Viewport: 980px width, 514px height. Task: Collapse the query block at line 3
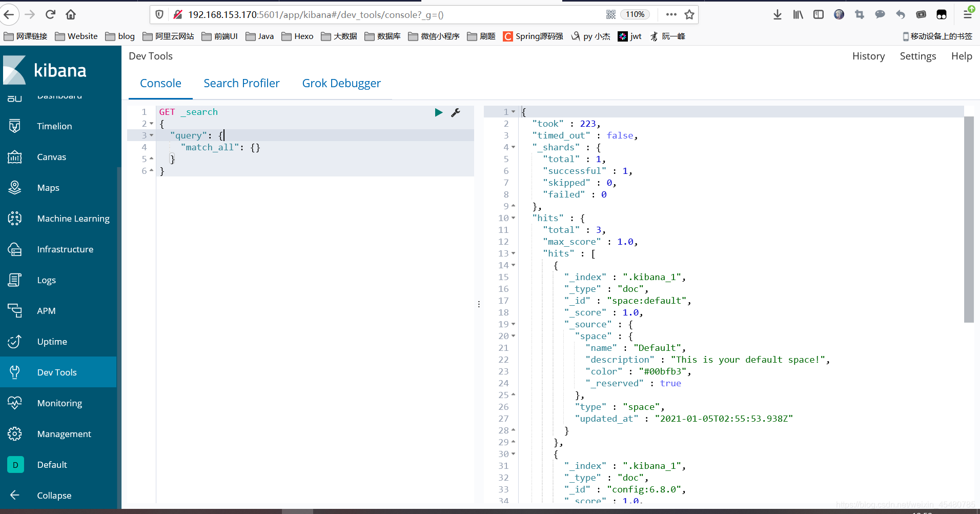pos(151,135)
